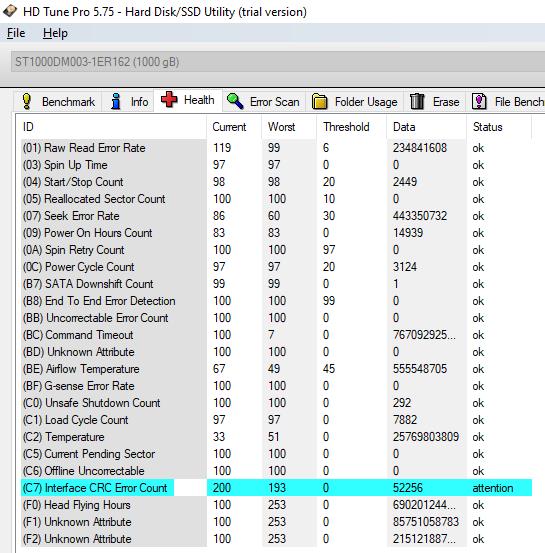This screenshot has width=545, height=553.
Task: Switch to the Benchmark tab
Action: (x=58, y=102)
